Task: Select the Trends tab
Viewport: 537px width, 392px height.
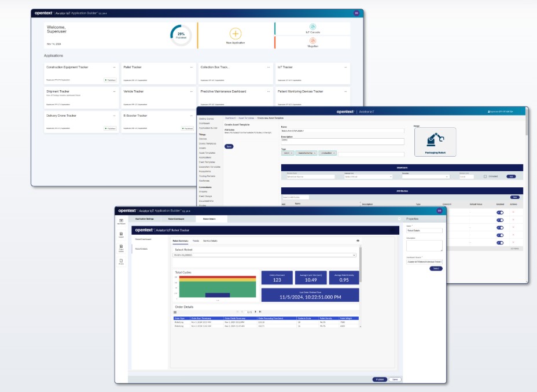Action: point(196,240)
